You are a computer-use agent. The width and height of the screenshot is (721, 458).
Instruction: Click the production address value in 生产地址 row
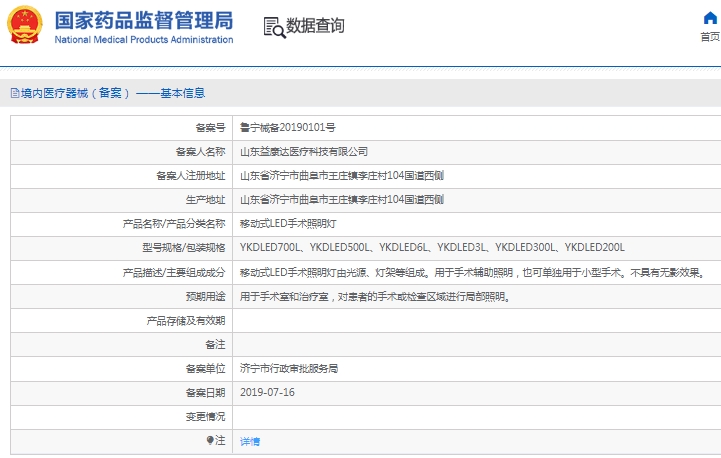tap(342, 199)
